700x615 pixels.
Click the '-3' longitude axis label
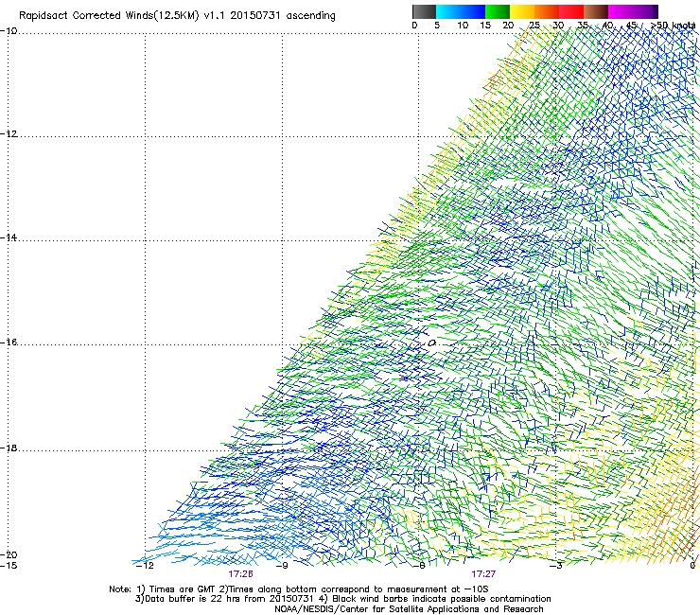pos(556,566)
